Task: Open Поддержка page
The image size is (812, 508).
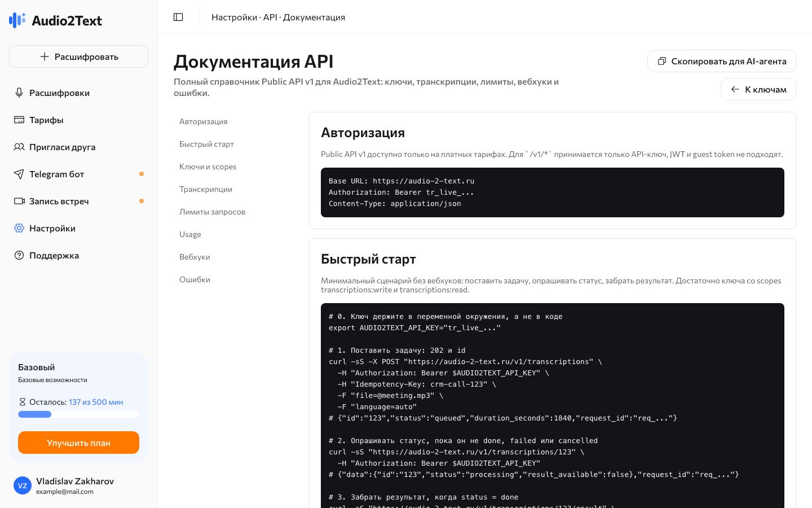Action: click(78, 255)
